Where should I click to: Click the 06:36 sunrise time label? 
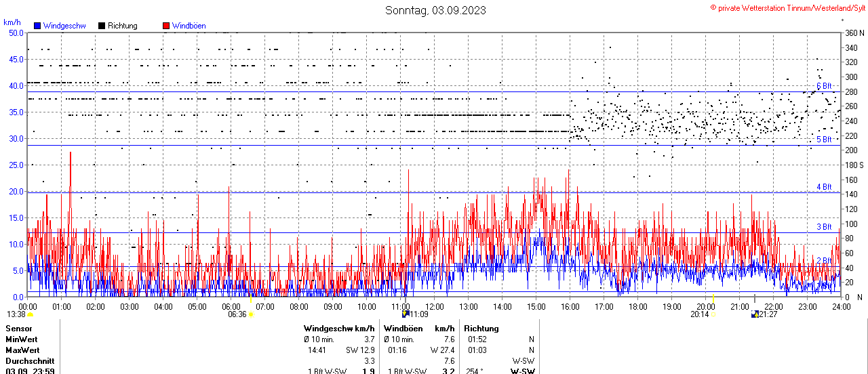point(237,314)
